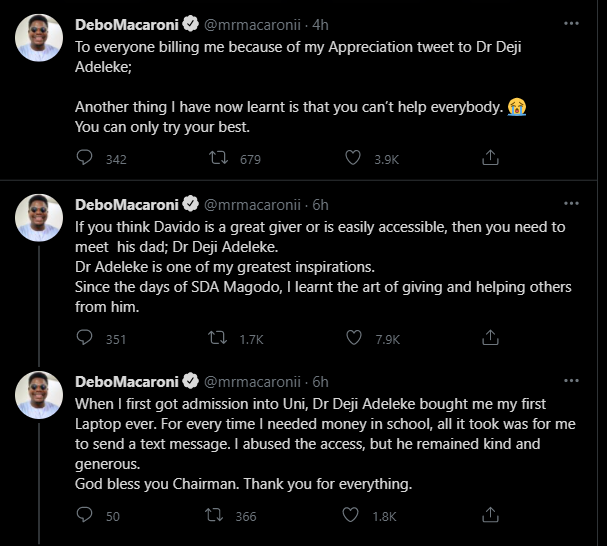This screenshot has width=607, height=546.
Task: Like the tweet with 1.8K likes
Action: pos(353,516)
